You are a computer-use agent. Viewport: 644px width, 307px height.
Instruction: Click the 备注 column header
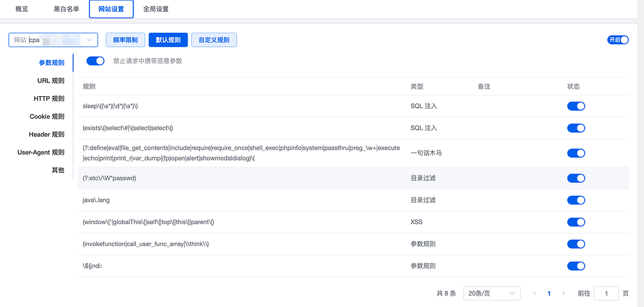click(x=484, y=87)
